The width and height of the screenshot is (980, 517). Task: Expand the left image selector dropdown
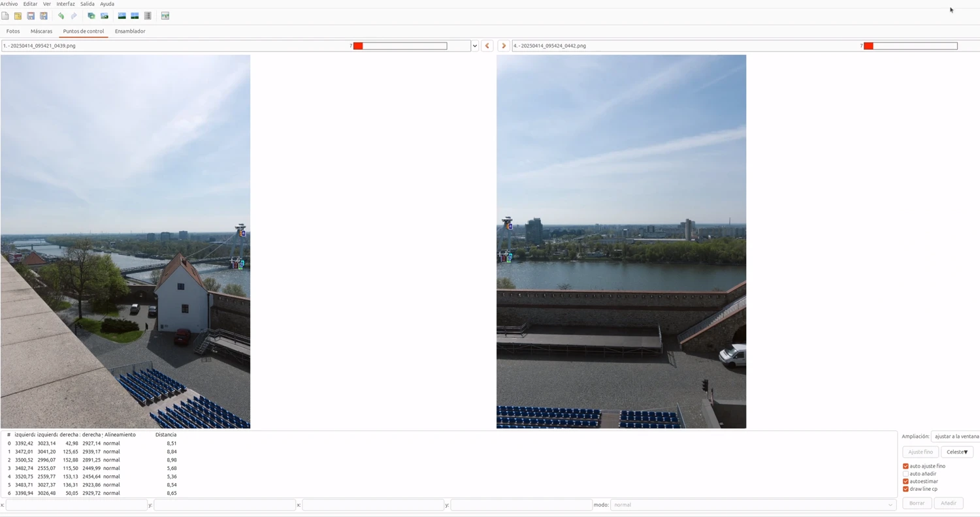click(x=474, y=46)
